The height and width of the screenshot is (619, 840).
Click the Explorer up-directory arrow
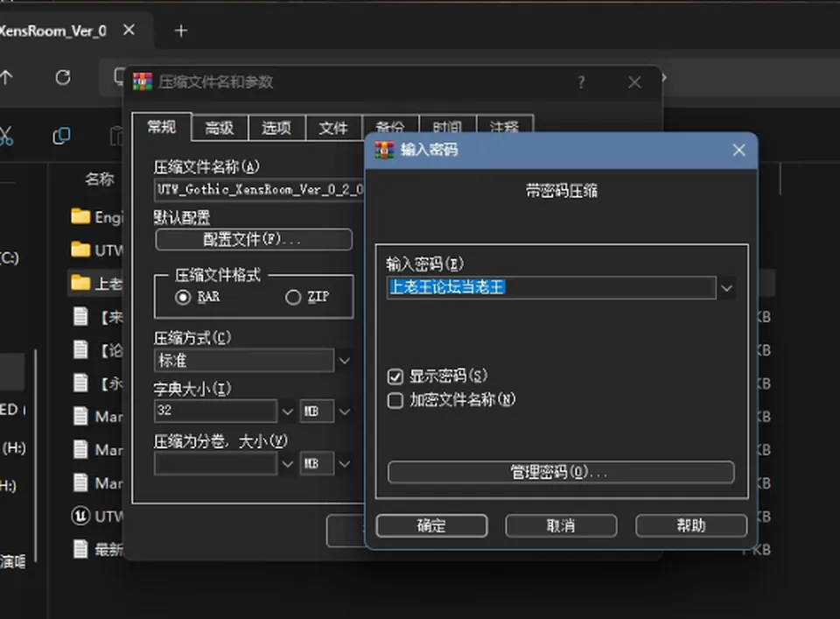(6, 78)
